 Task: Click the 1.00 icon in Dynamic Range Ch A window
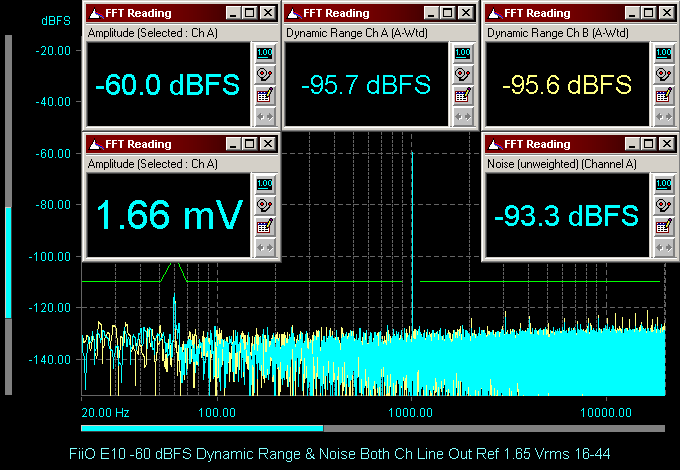(x=463, y=53)
